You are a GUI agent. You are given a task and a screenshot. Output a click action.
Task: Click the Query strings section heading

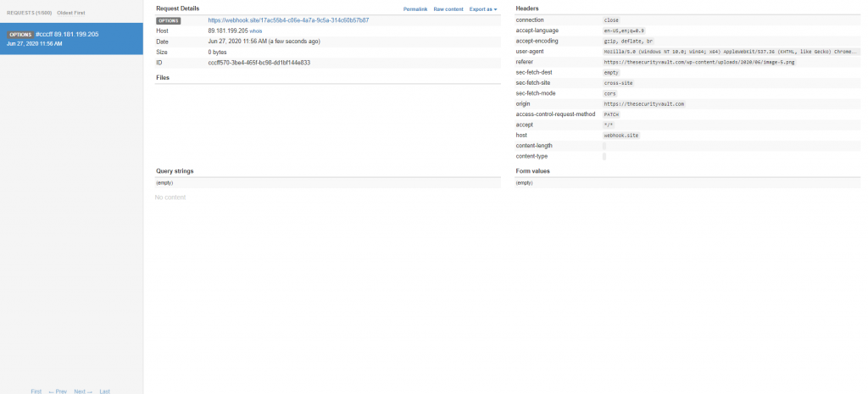175,171
